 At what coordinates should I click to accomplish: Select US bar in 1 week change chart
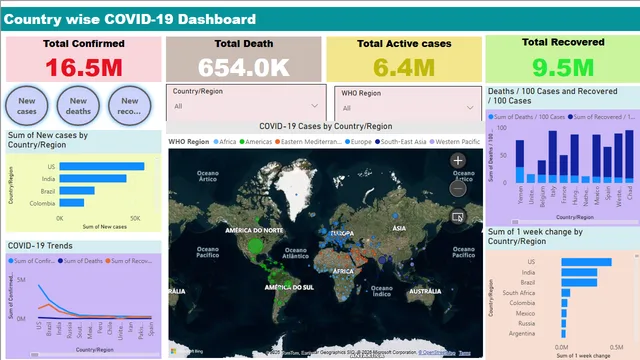(x=587, y=262)
